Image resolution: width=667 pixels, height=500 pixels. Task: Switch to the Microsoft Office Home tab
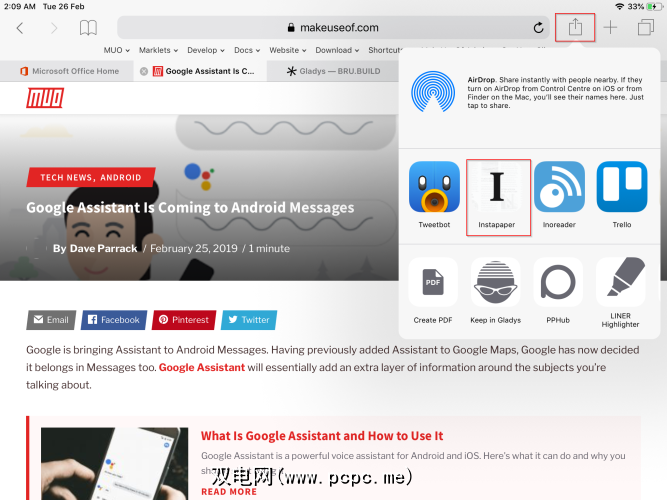(x=69, y=71)
